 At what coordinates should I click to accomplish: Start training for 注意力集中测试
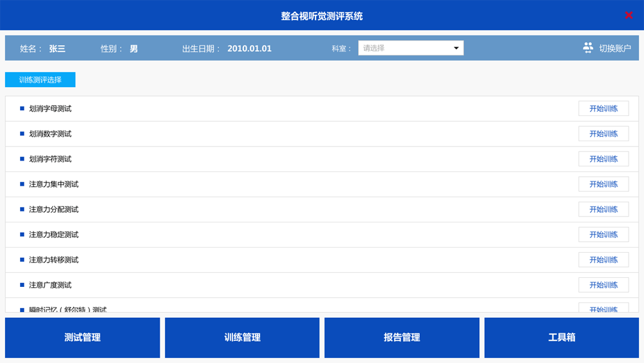[603, 184]
